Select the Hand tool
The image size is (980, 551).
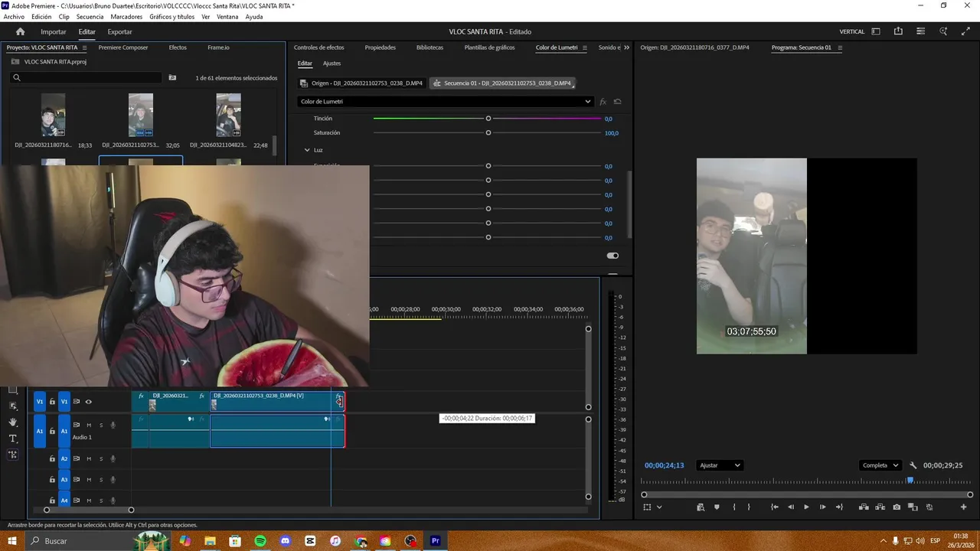pos(12,422)
